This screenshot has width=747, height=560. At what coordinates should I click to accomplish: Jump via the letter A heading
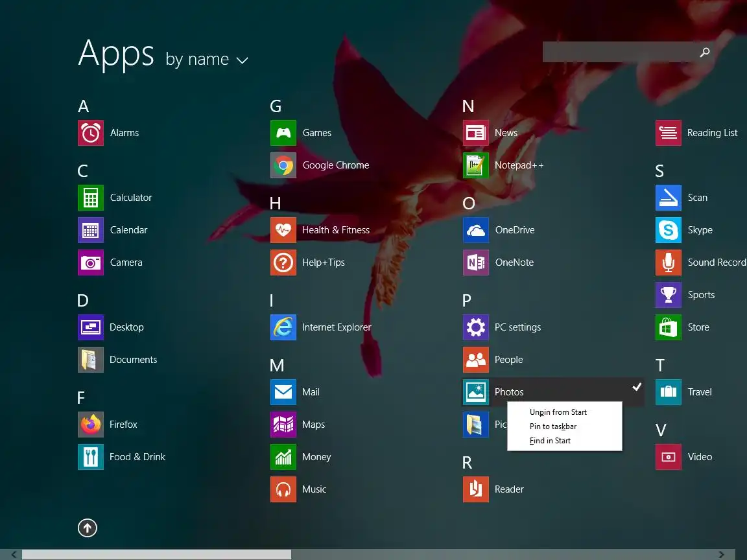(84, 106)
